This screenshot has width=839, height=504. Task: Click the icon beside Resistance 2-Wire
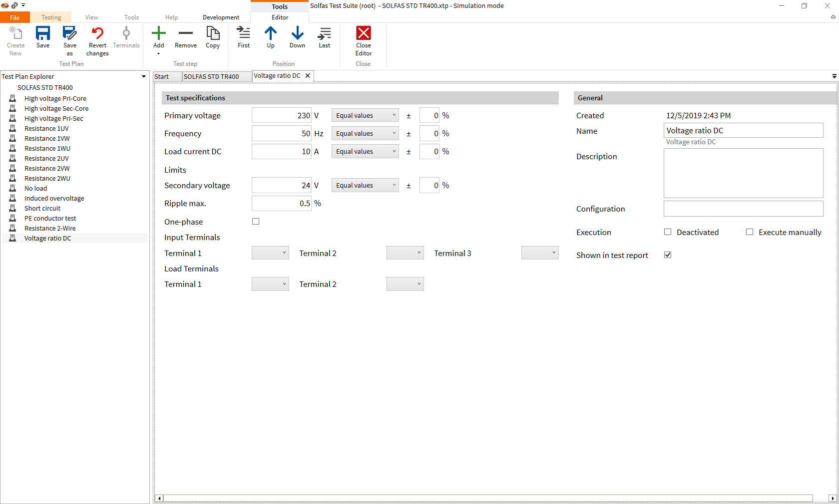pos(12,228)
